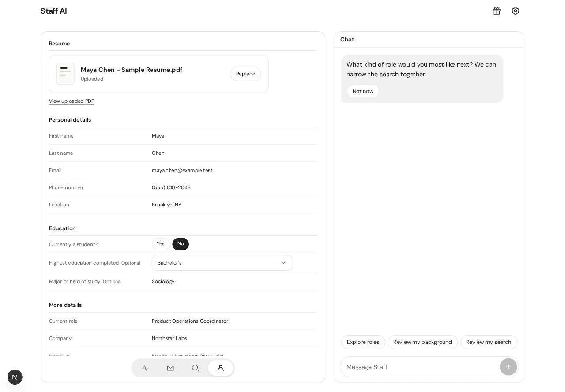
Task: Click the Replace resume button
Action: tap(245, 74)
